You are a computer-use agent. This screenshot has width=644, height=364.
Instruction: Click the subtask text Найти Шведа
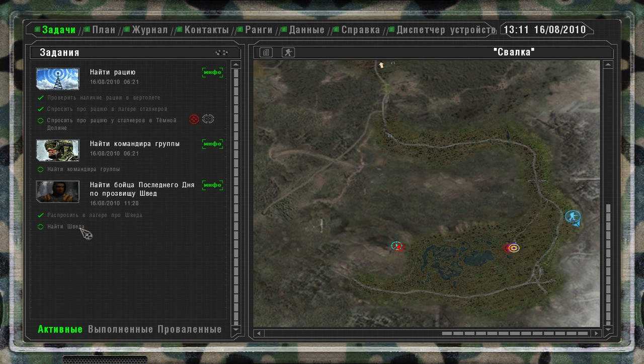pyautogui.click(x=66, y=227)
